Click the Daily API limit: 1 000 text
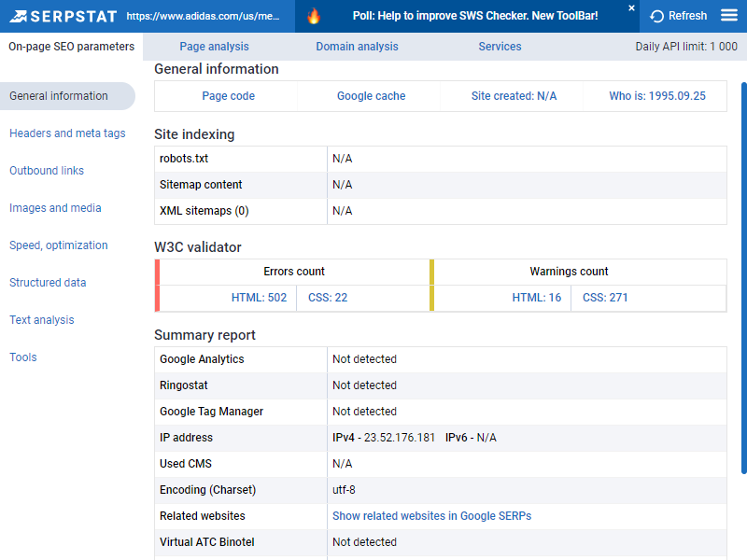The width and height of the screenshot is (747, 560). coord(686,46)
